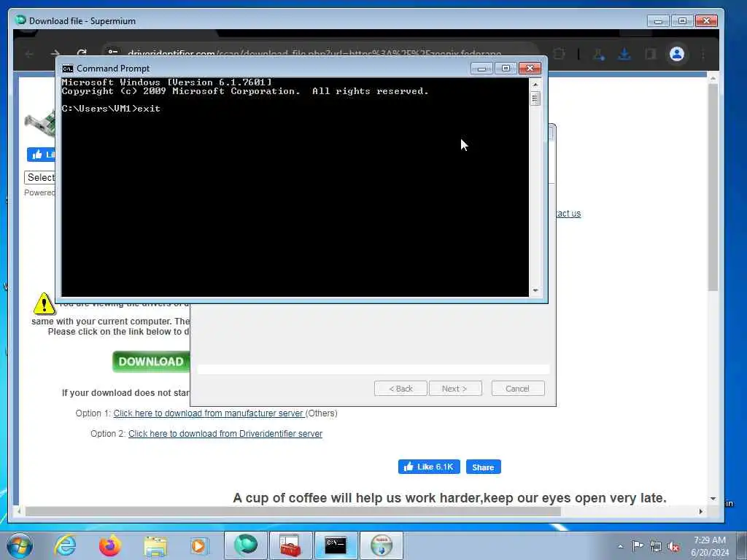
Task: Click the Facebook Like 6.1K button
Action: coord(429,467)
